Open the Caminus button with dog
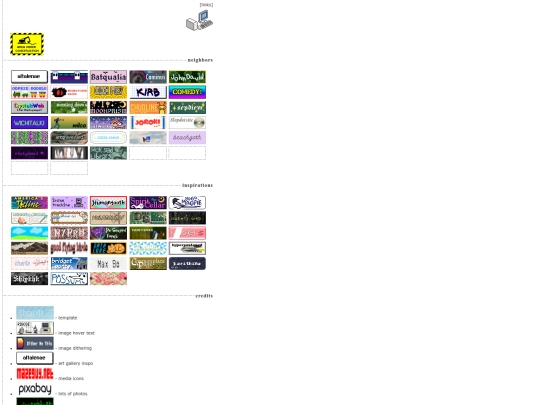 pos(148,77)
